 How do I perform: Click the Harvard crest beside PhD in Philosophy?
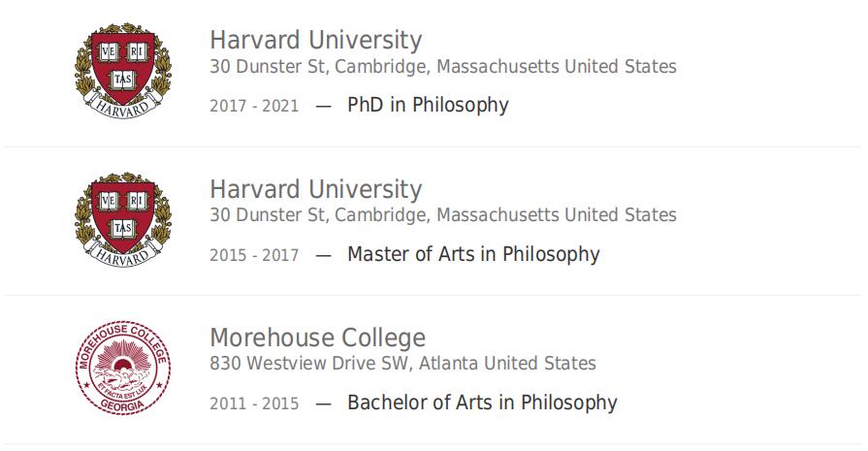[x=123, y=70]
